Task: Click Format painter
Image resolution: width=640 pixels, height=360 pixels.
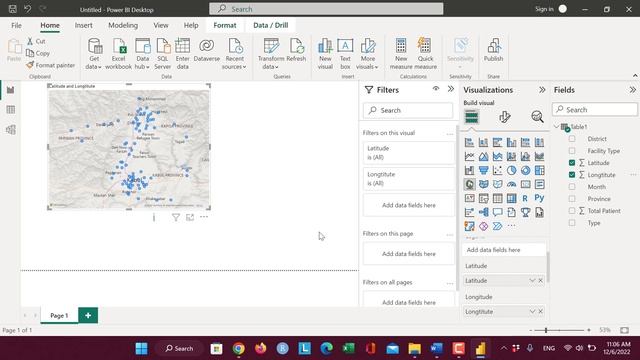Action: tap(51, 65)
